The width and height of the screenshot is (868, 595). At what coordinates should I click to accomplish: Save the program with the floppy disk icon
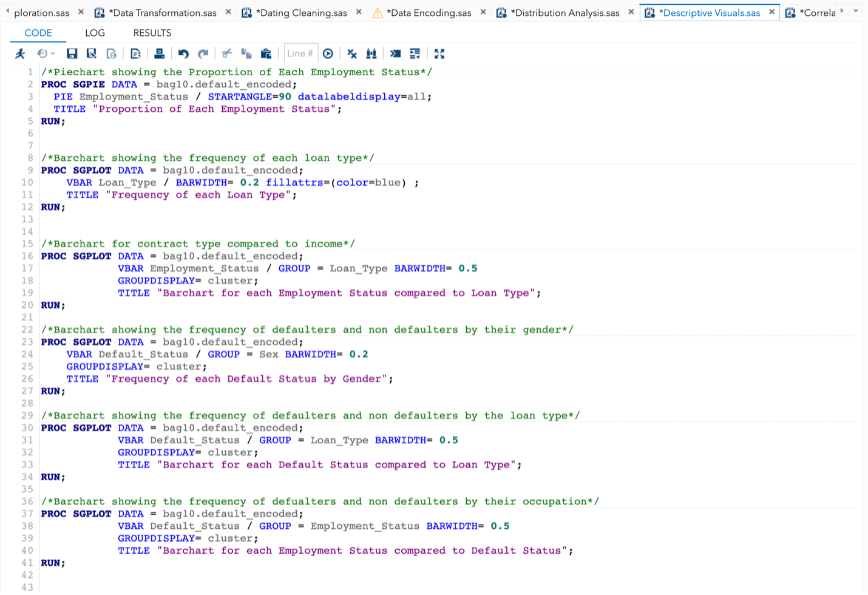(72, 53)
